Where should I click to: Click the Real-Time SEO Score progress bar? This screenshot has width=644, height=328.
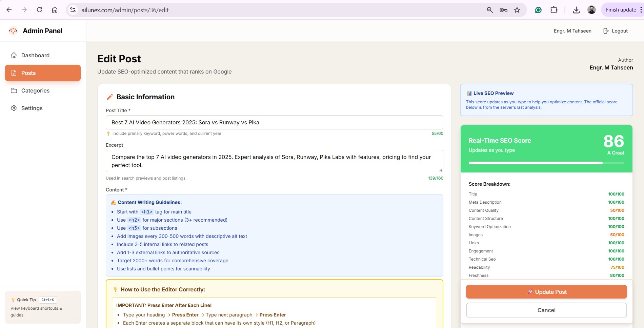(x=546, y=163)
